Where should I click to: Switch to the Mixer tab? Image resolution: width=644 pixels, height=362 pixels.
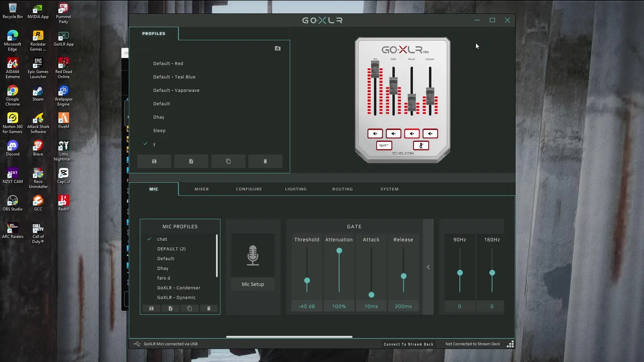click(x=202, y=189)
